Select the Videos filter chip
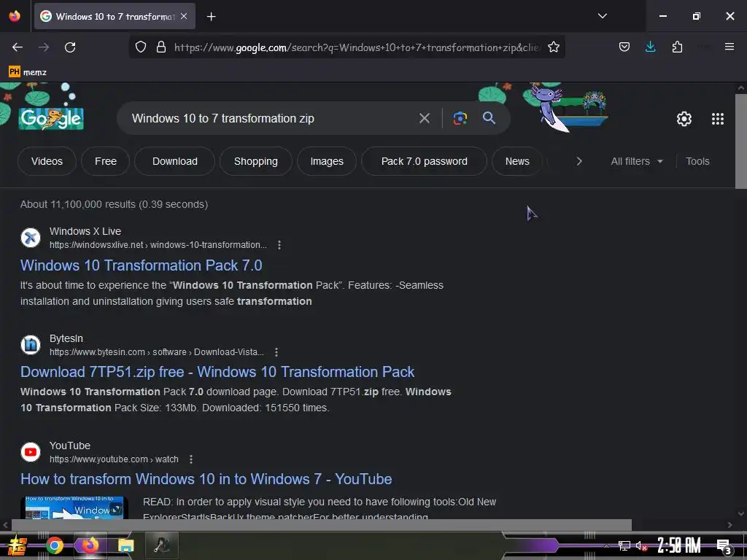This screenshot has width=747, height=560. tap(47, 161)
